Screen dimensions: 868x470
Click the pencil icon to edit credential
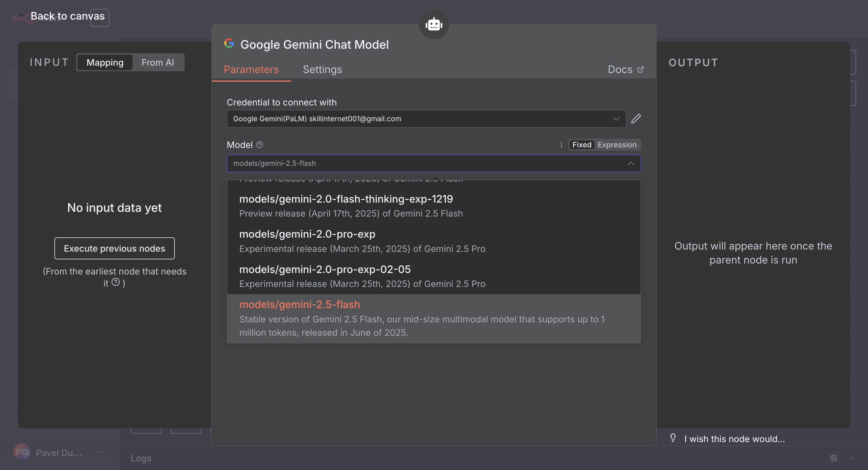click(x=636, y=119)
